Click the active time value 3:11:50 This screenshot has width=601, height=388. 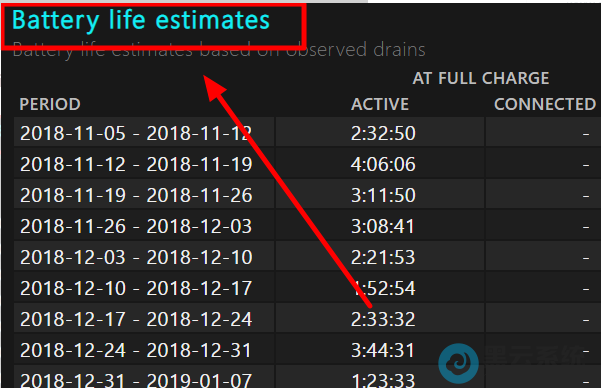tap(383, 195)
